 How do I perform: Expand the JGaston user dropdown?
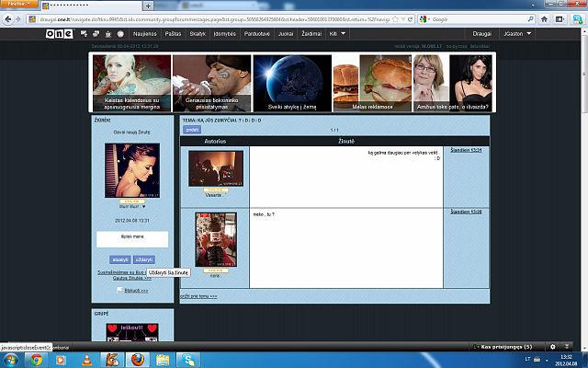[517, 34]
